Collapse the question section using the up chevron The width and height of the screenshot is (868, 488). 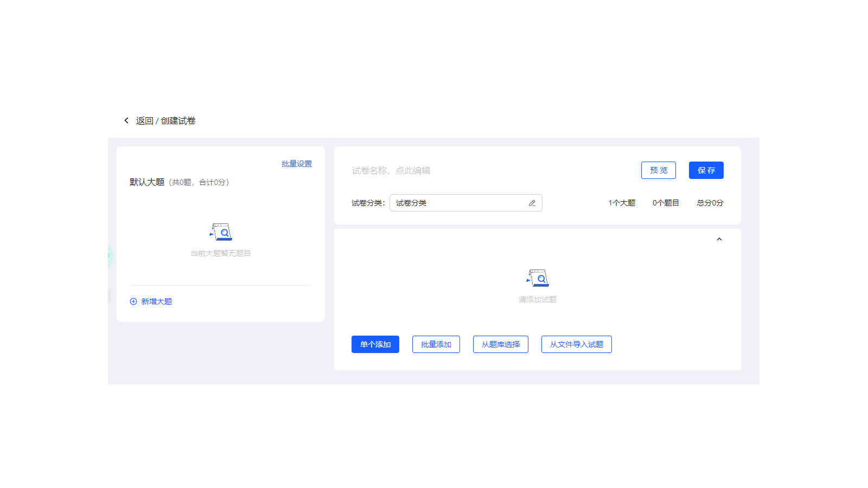point(719,239)
